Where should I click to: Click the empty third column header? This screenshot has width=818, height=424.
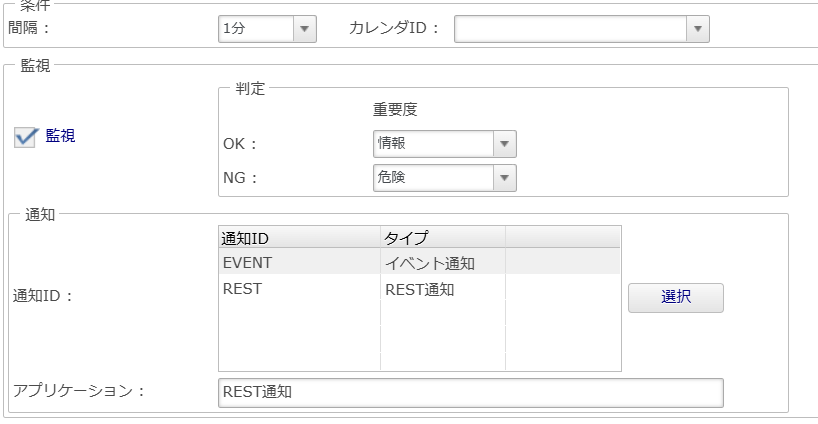coord(562,237)
